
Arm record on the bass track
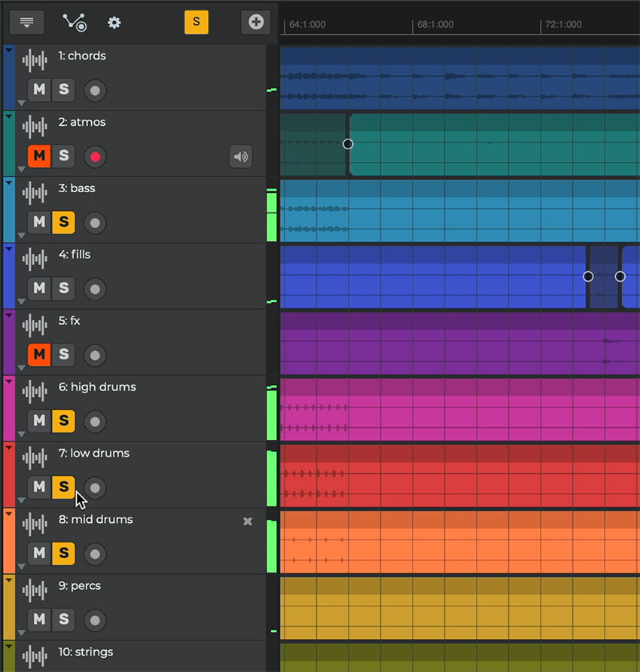point(95,223)
